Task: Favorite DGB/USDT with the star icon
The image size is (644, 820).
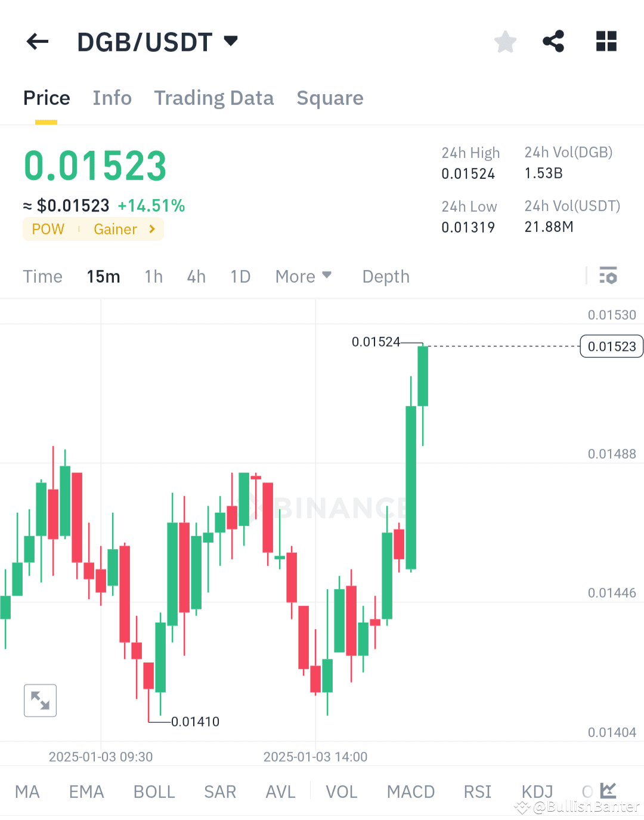Action: tap(505, 41)
